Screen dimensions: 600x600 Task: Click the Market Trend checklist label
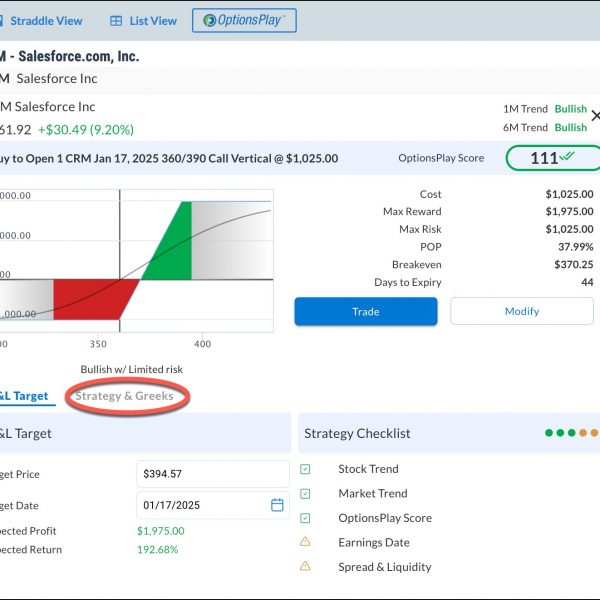(373, 493)
